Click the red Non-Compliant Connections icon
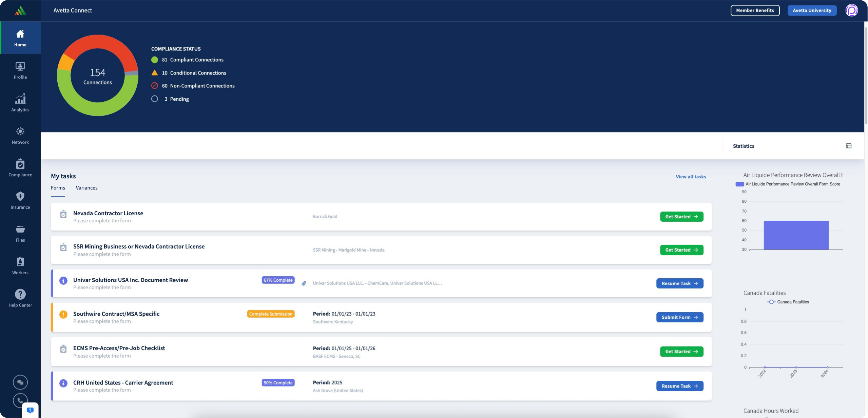The height and width of the screenshot is (418, 868). 155,86
